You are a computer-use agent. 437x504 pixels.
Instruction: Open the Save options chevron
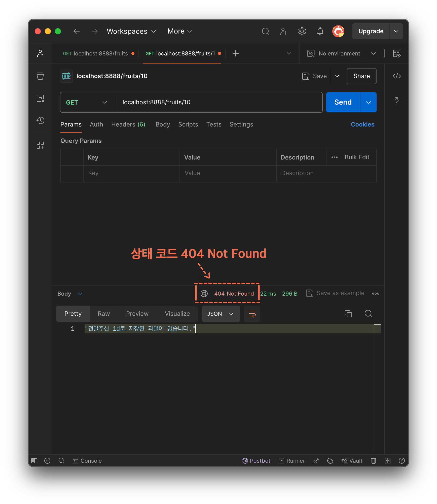coord(337,76)
